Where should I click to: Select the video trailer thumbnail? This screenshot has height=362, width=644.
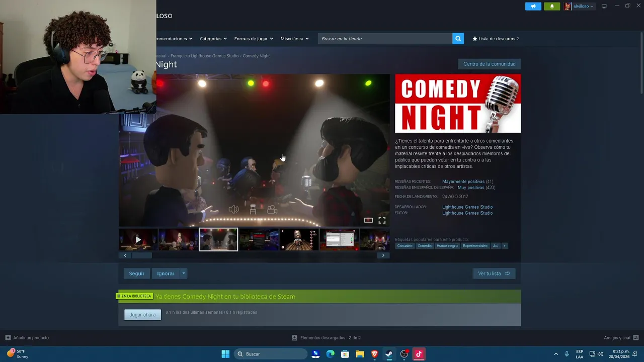tap(138, 240)
